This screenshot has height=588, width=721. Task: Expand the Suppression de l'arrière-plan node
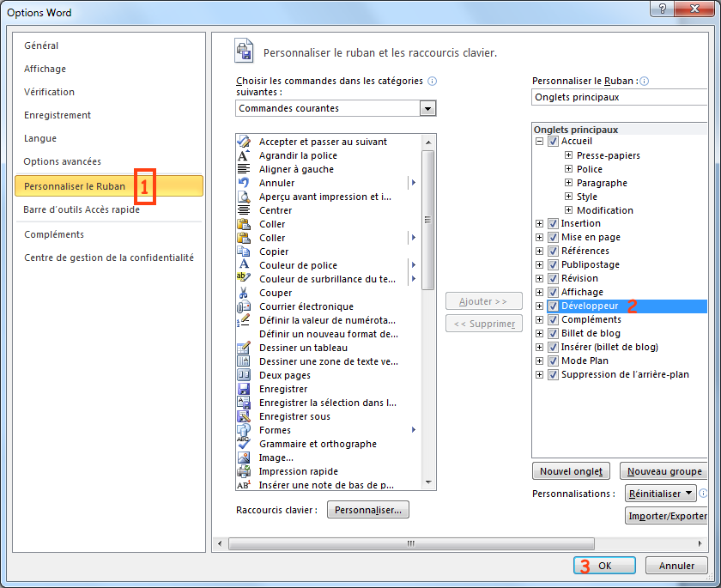coord(539,374)
